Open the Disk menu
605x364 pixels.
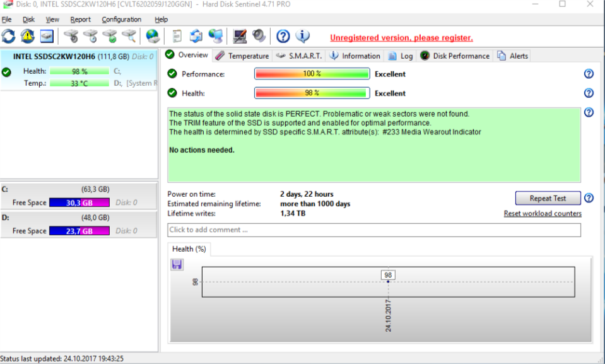(x=28, y=20)
